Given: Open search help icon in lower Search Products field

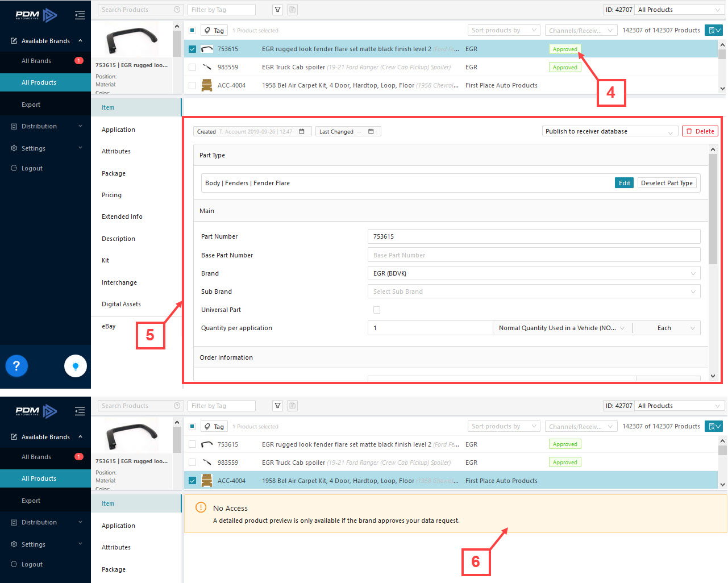Looking at the screenshot, I should click(x=177, y=406).
